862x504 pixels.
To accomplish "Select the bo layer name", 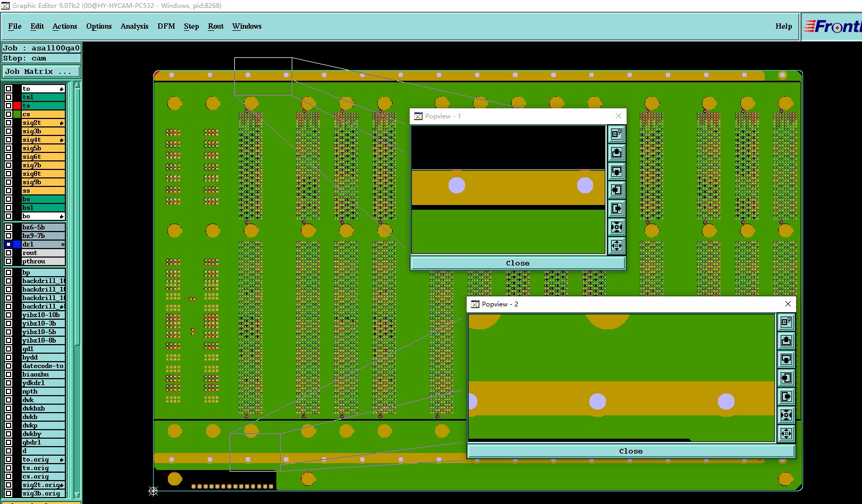I will click(x=43, y=216).
